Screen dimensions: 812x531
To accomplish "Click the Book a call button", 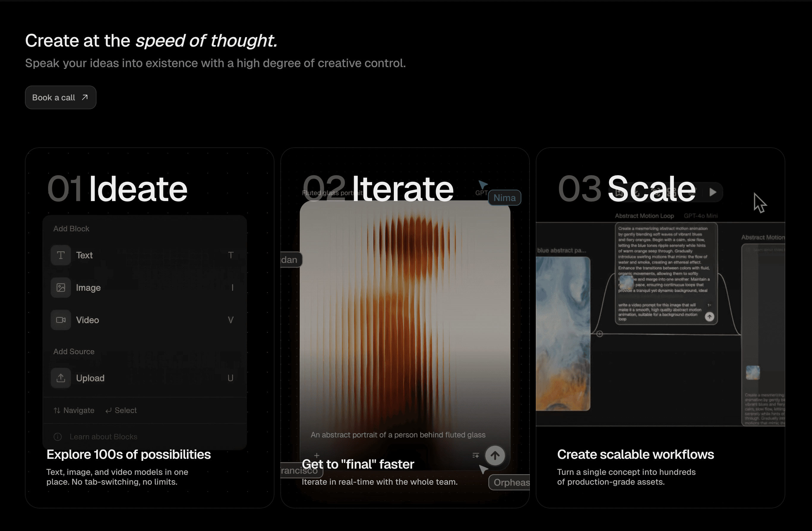I will (x=60, y=98).
